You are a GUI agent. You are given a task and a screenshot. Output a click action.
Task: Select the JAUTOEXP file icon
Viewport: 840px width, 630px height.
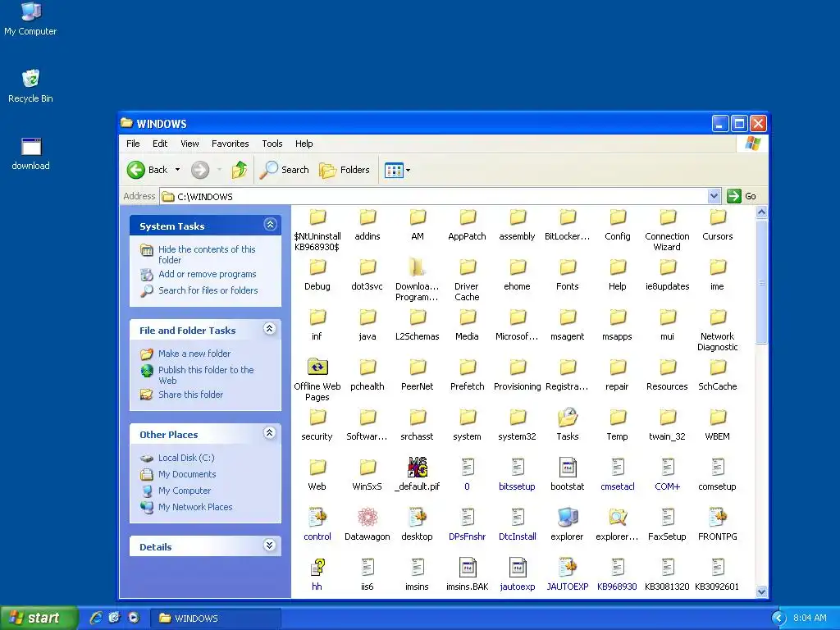(x=568, y=574)
